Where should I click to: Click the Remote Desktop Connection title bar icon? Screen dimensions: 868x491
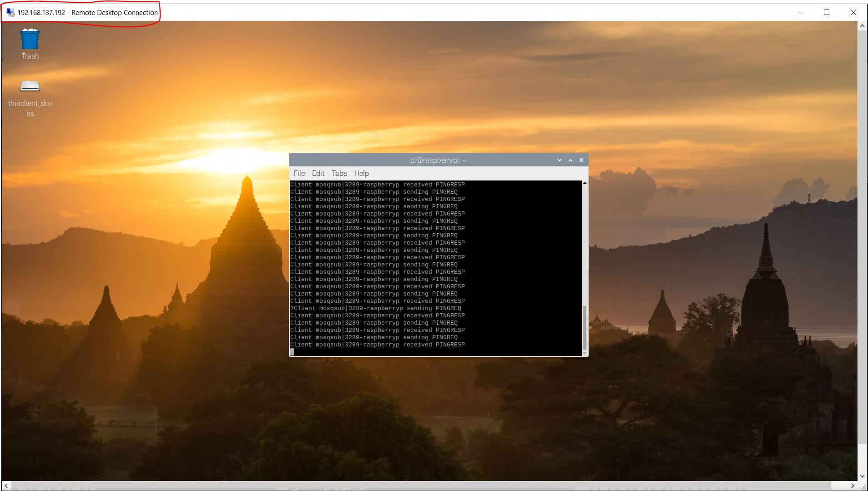(x=10, y=12)
